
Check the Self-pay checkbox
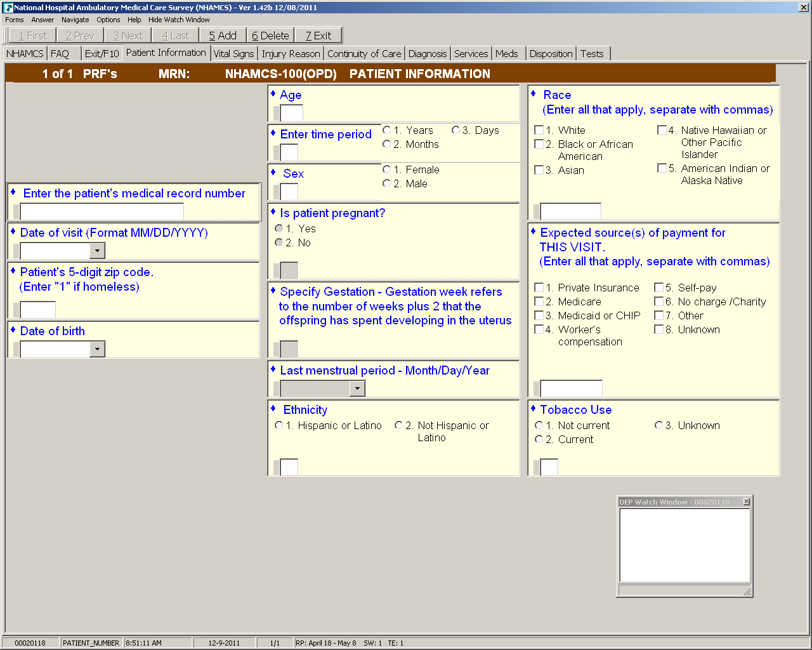[x=659, y=288]
